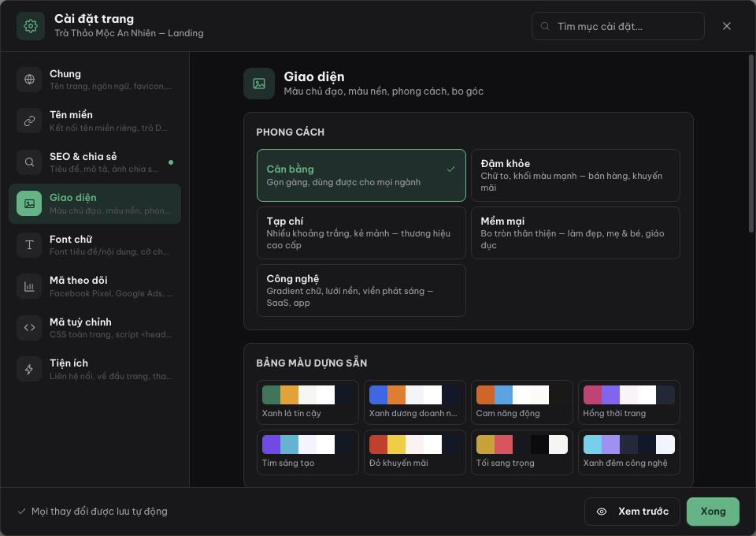Open SEO & chia sẻ magnifier icon
The height and width of the screenshot is (536, 756).
[29, 162]
